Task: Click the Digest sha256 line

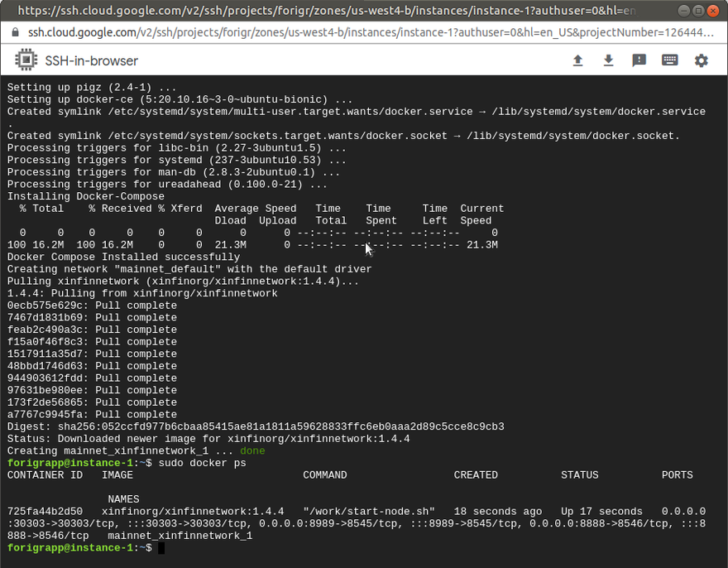Action: pos(256,426)
